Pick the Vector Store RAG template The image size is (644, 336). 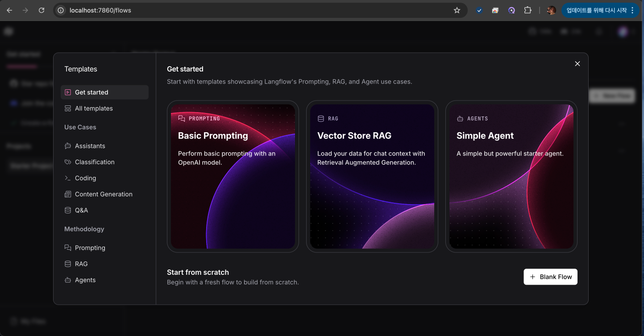372,176
